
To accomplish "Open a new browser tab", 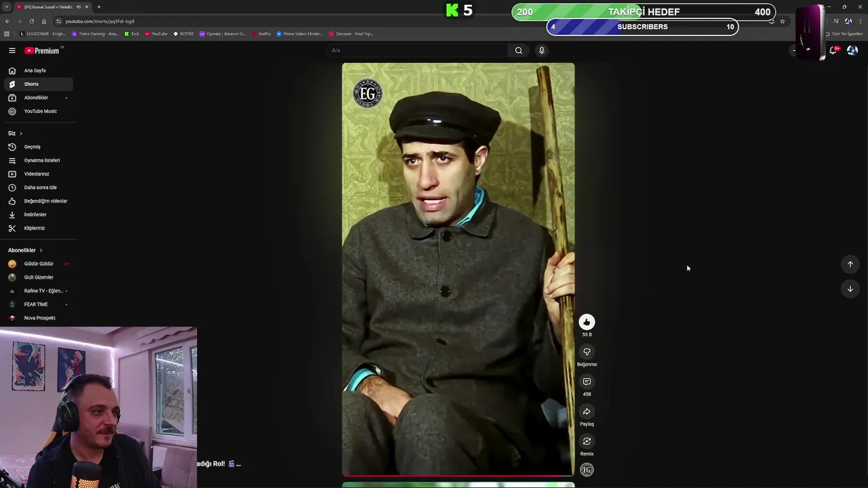I will [x=99, y=7].
